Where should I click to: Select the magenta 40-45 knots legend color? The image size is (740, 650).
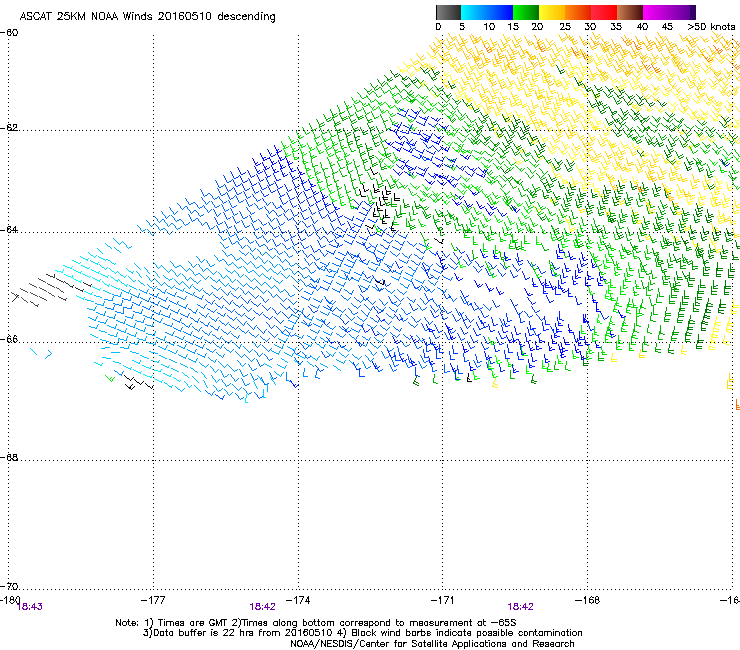click(656, 12)
